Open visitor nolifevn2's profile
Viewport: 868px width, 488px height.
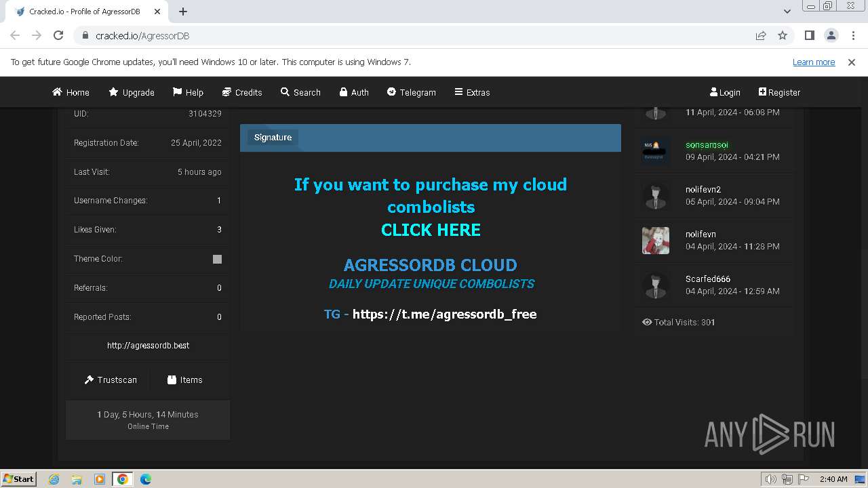point(703,190)
